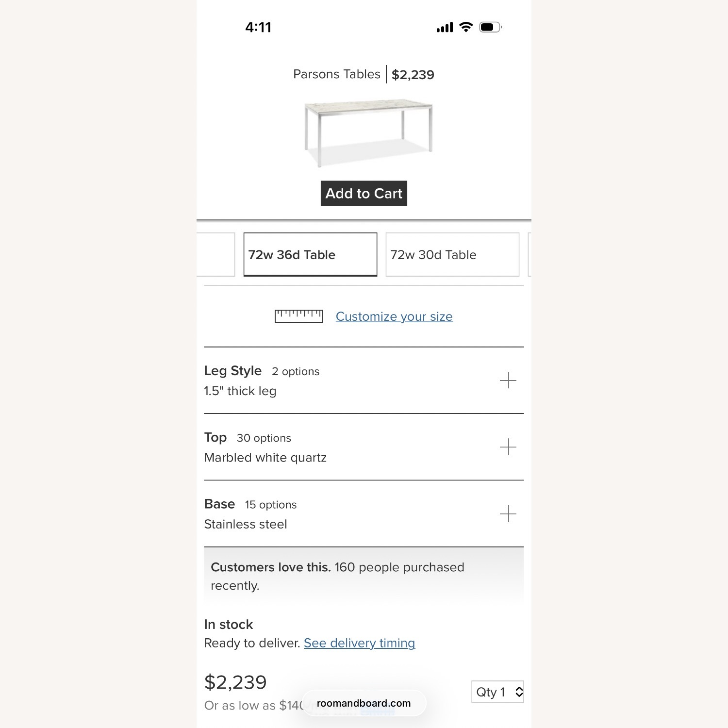Open the Customize your size link
This screenshot has height=728, width=728.
(x=394, y=316)
